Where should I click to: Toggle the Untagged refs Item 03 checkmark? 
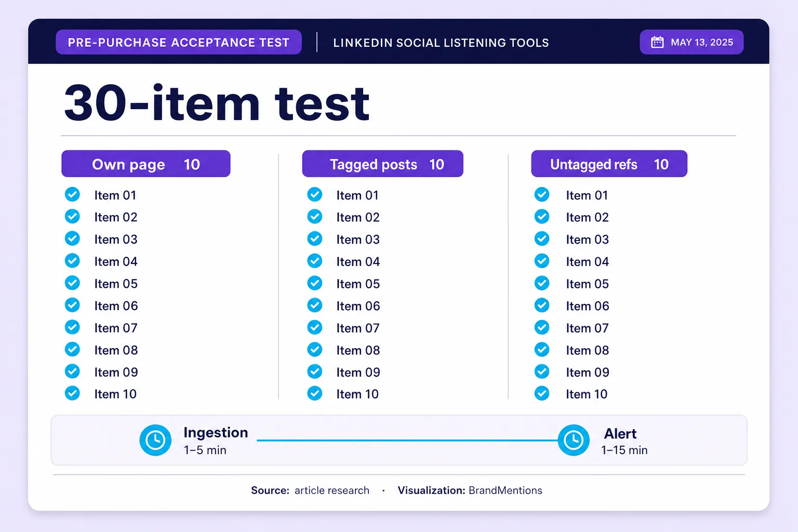coord(542,239)
